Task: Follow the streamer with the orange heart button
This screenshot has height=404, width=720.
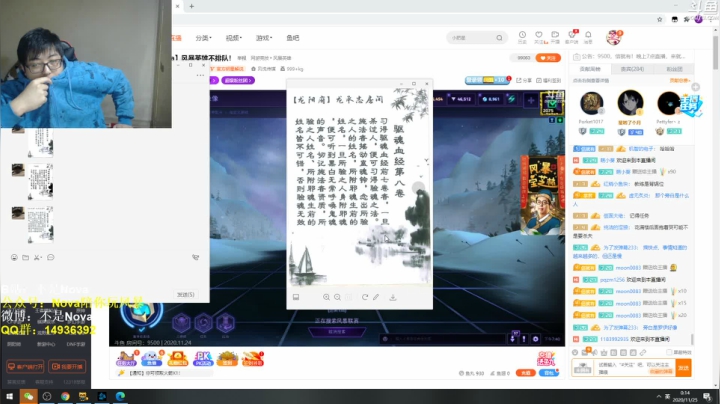Action: [x=548, y=58]
